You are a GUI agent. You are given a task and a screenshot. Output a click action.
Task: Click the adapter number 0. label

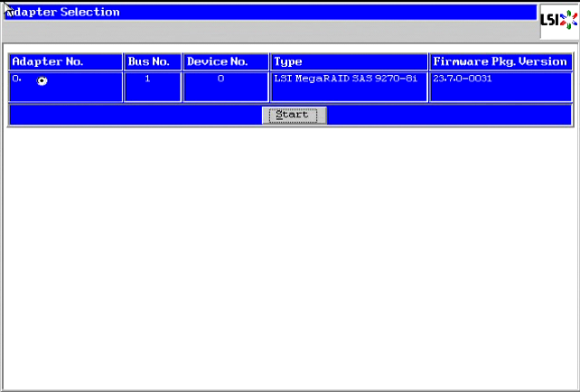[x=16, y=79]
